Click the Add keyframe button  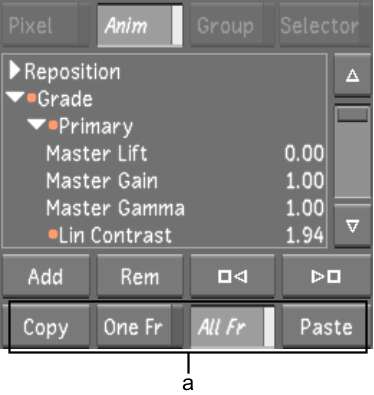[x=46, y=276]
